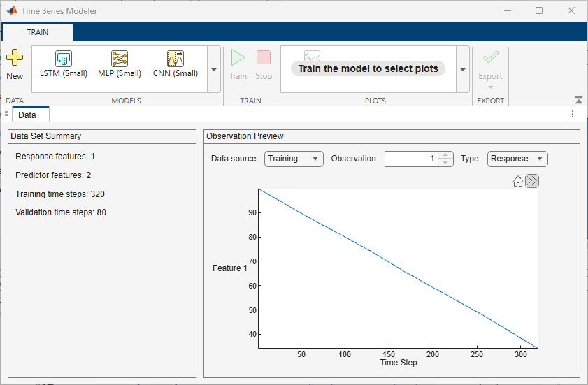Reset plot view with home icon
The height and width of the screenshot is (385, 588).
click(x=518, y=182)
